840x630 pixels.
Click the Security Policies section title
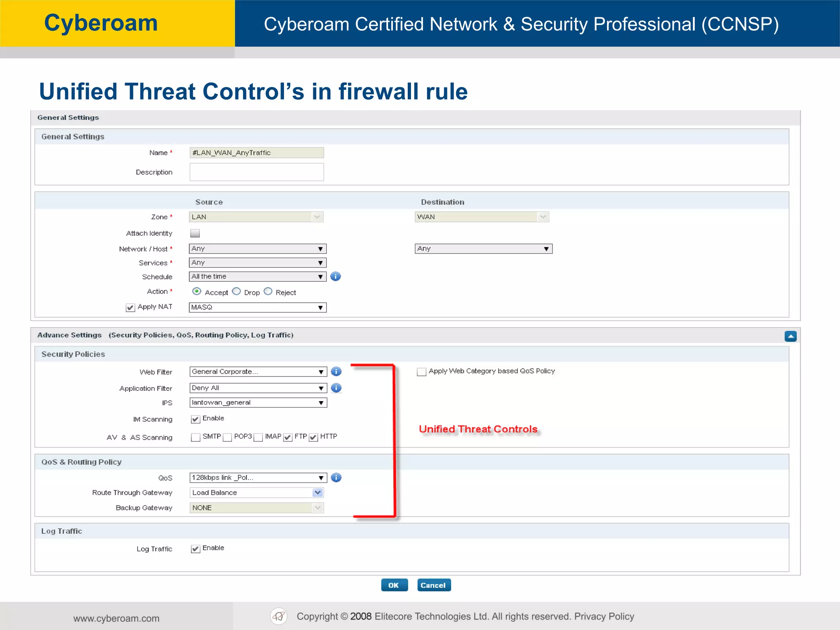coord(73,354)
